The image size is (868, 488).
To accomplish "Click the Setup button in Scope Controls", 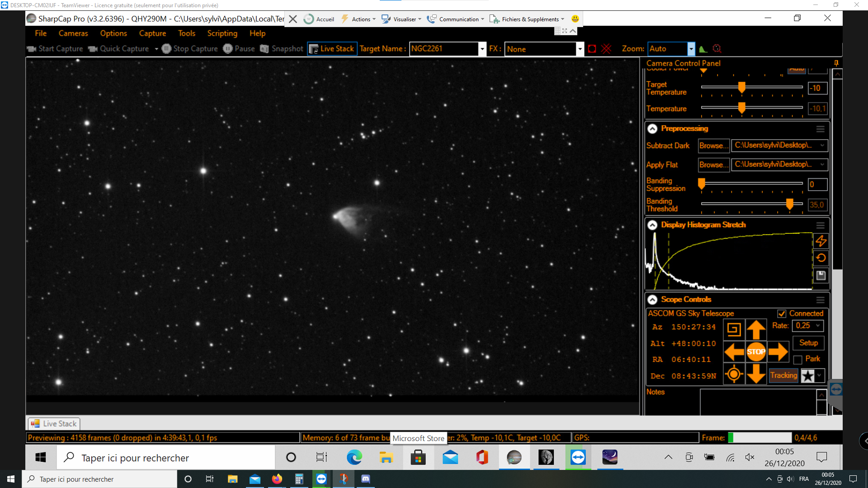I will (x=808, y=343).
